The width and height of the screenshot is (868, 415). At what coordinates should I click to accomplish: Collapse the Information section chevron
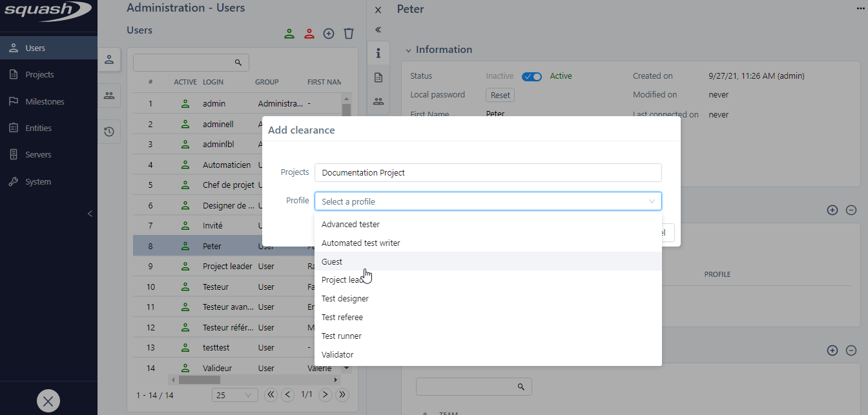[408, 50]
